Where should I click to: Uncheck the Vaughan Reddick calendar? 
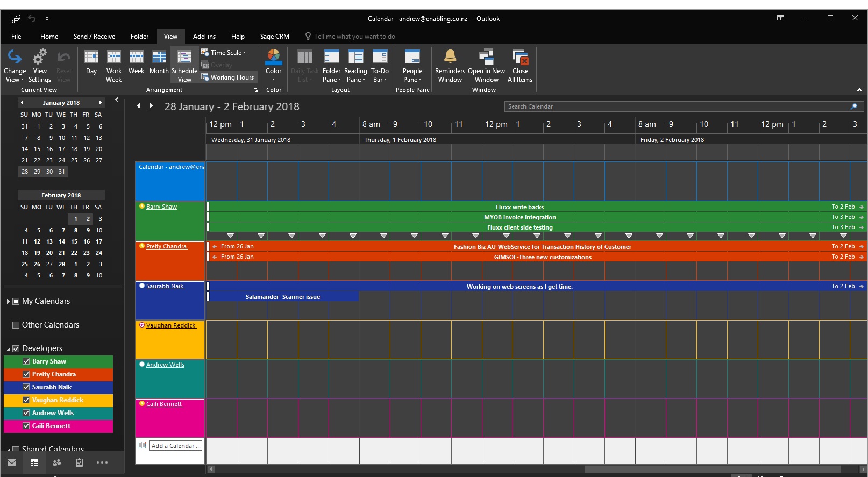pyautogui.click(x=26, y=400)
